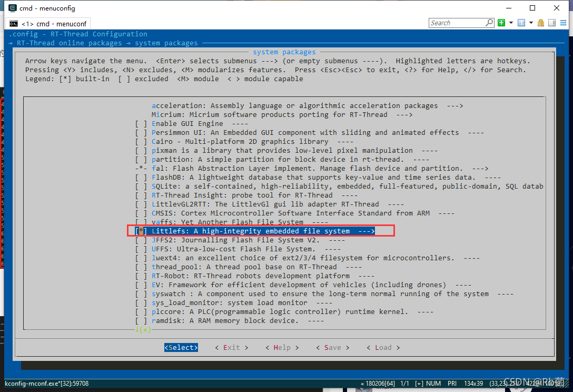The width and height of the screenshot is (573, 392).
Task: Toggle the FlashDB checkbox
Action: pos(141,178)
